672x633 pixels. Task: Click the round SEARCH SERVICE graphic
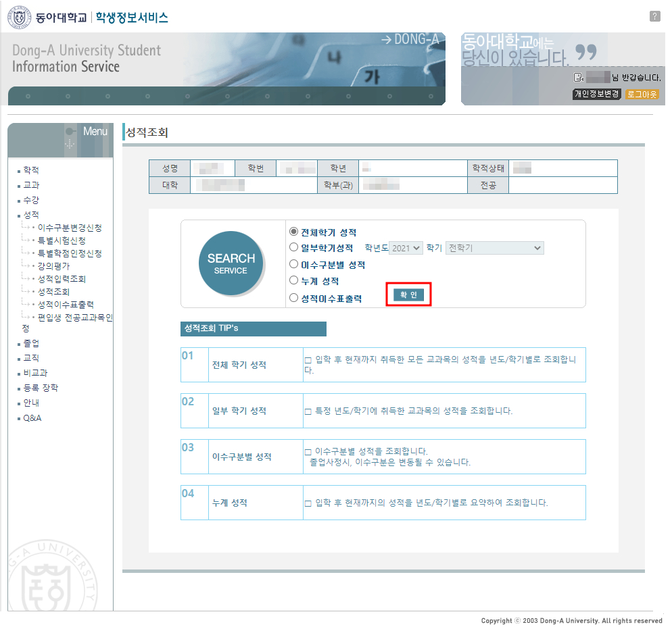click(x=231, y=264)
